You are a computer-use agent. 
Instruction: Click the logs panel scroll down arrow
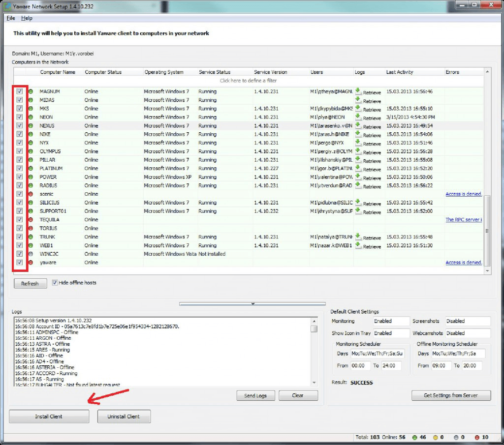click(x=314, y=383)
